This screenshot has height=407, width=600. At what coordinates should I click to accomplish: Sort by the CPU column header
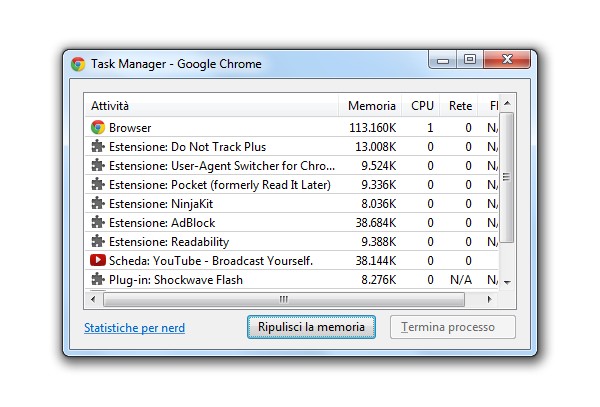point(421,106)
